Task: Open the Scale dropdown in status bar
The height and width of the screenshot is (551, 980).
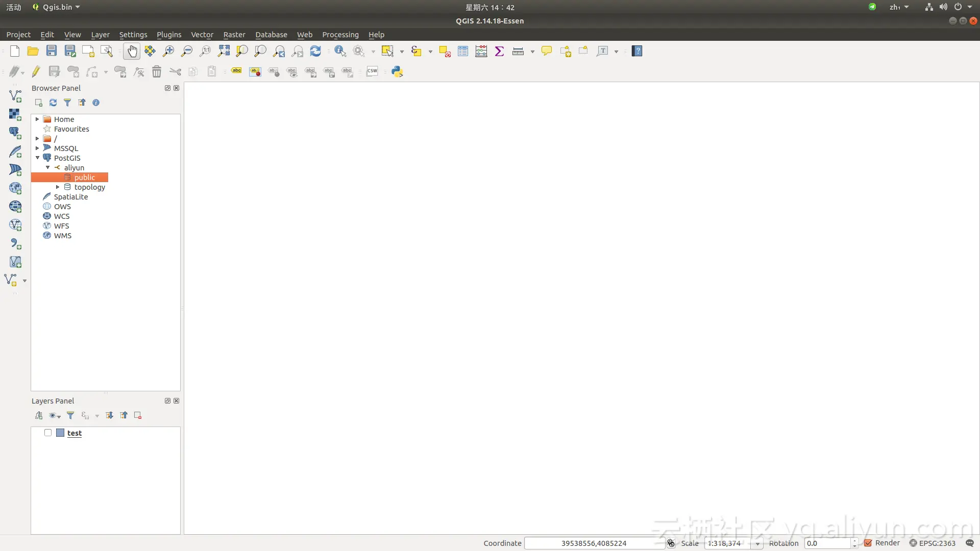Action: coord(757,543)
